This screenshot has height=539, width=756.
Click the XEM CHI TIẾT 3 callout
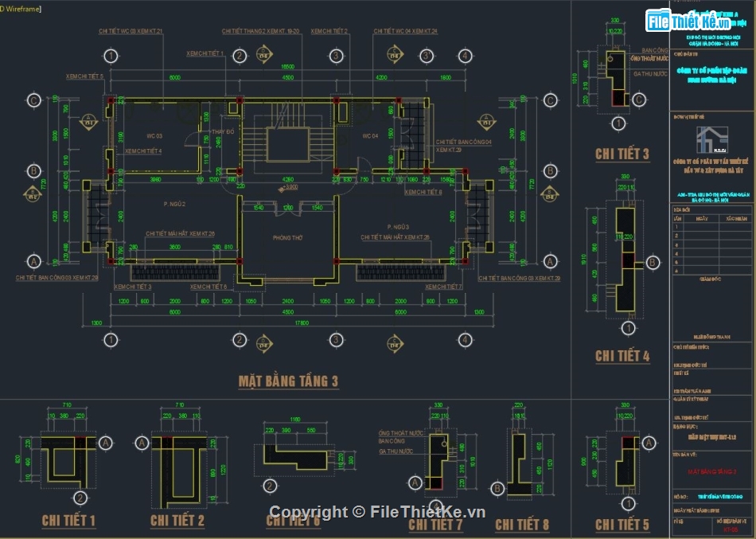tap(133, 287)
